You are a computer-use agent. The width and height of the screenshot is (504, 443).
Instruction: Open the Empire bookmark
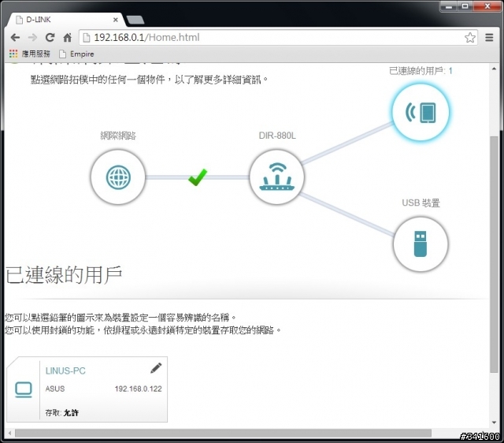[77, 54]
